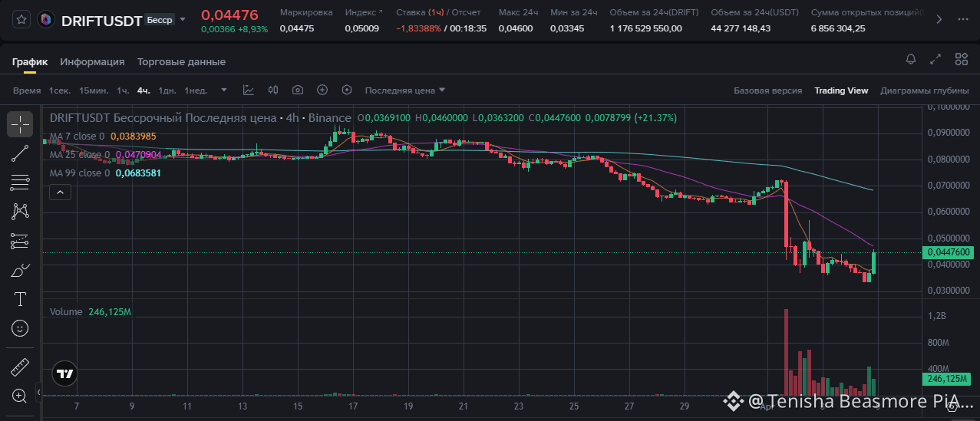Viewport: 980px width, 421px height.
Task: Select MA 7 close indicator legend
Action: [x=103, y=136]
